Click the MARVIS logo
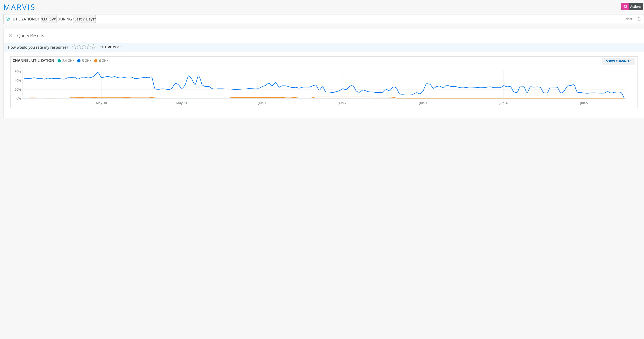This screenshot has width=644, height=339. tap(19, 7)
